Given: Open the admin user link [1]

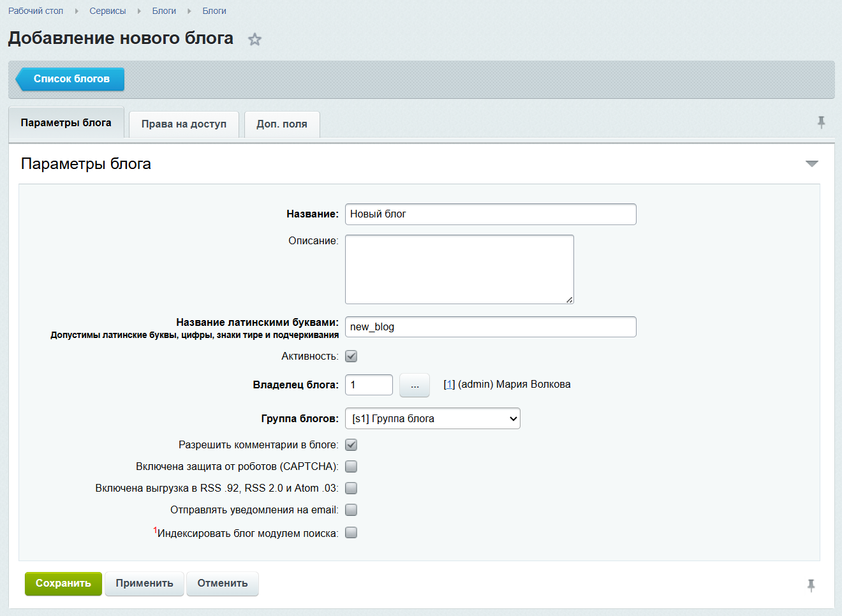Looking at the screenshot, I should point(449,385).
